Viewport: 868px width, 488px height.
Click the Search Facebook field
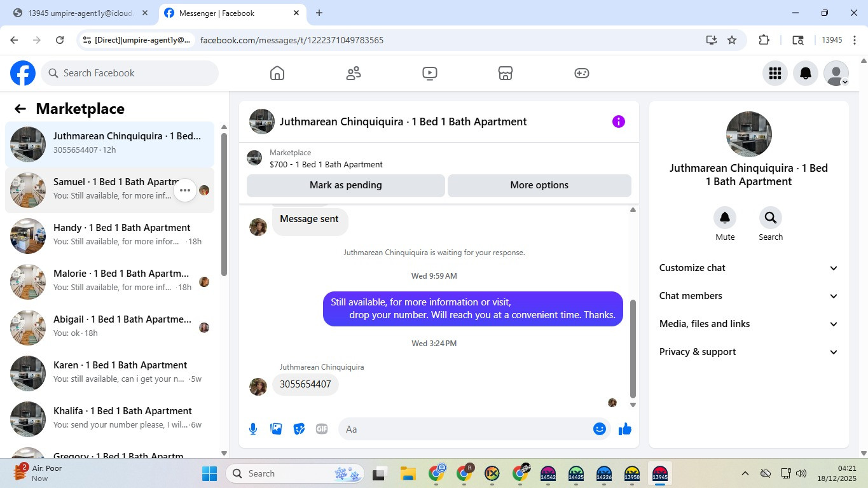tap(130, 73)
